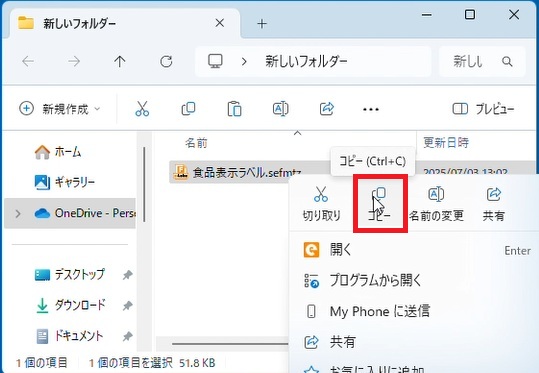Click the navigation pane vertical scrollbar

tap(144, 184)
